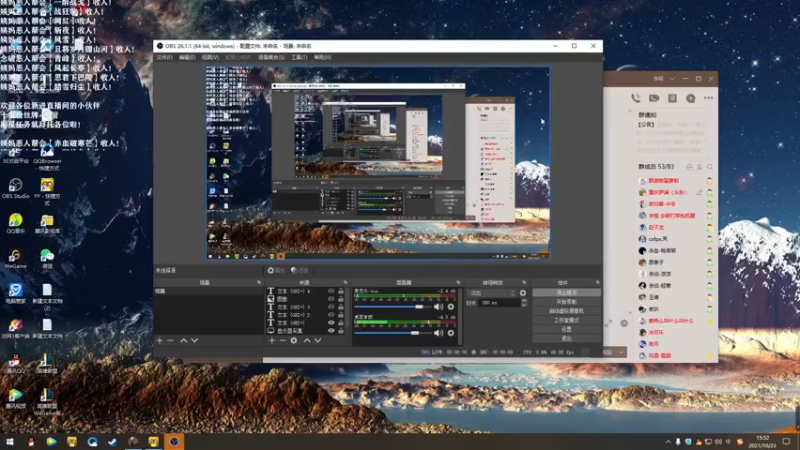Open source filters button in OBS

click(x=299, y=270)
